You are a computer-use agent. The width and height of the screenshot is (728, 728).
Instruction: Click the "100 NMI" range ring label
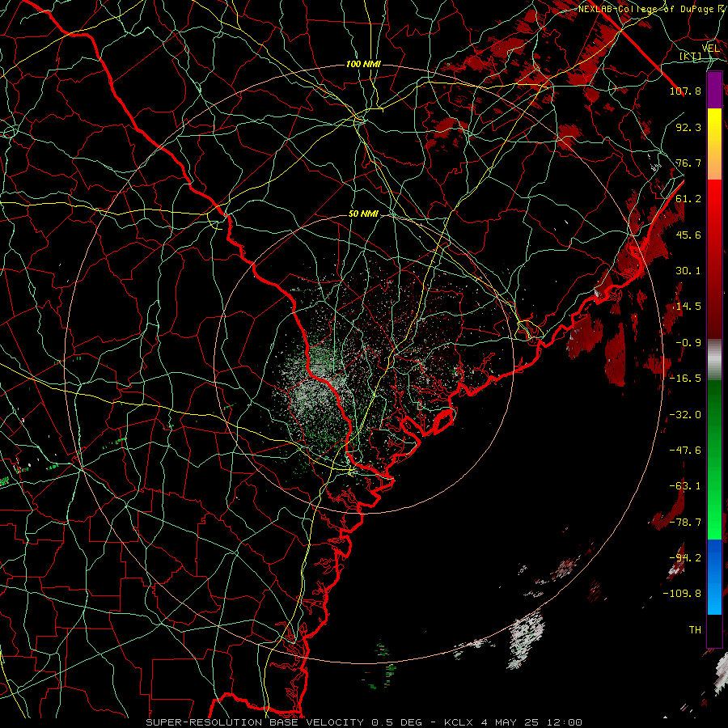pyautogui.click(x=363, y=64)
